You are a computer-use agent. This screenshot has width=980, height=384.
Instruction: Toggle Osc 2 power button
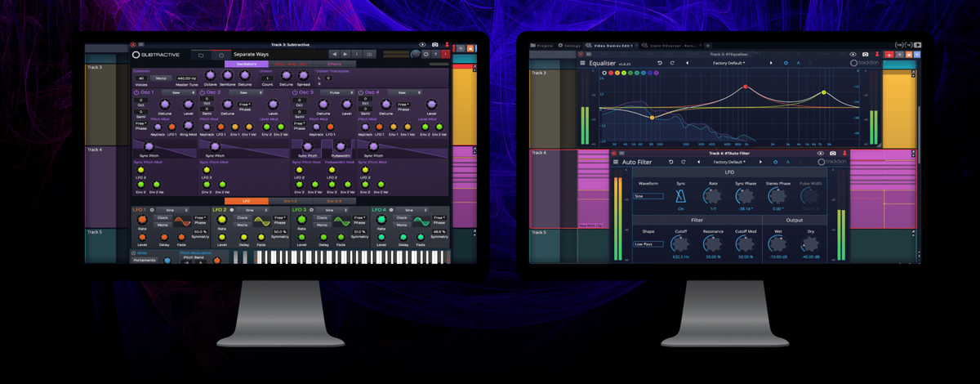pyautogui.click(x=202, y=92)
